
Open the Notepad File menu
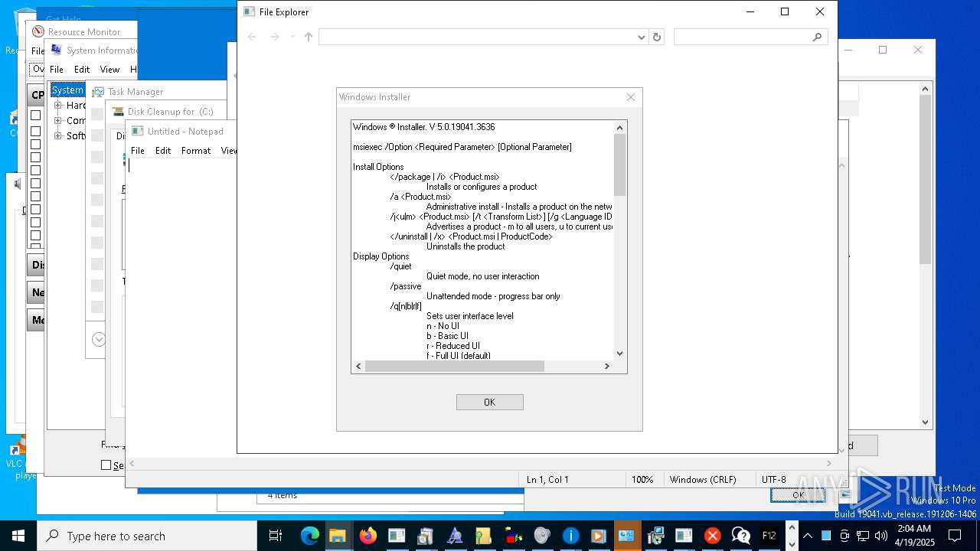138,151
